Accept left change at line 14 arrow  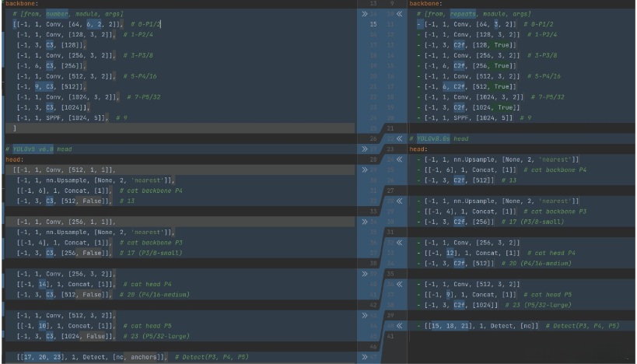(365, 14)
